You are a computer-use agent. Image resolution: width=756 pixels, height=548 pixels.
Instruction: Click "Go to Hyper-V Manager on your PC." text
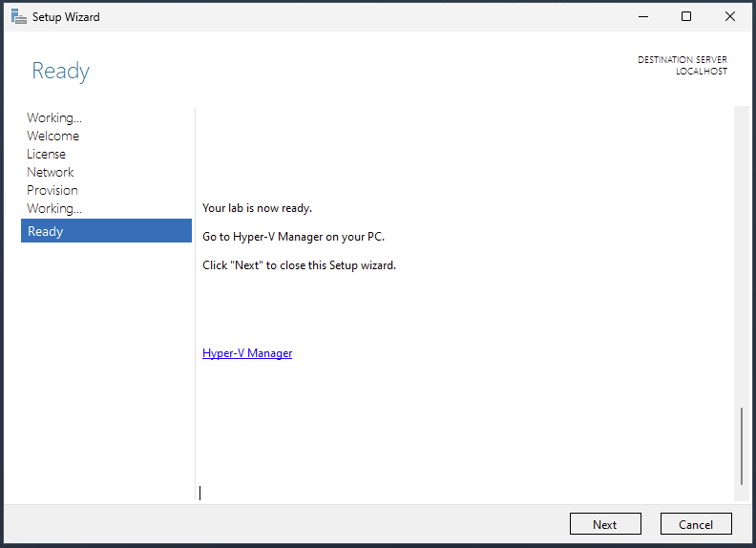[x=293, y=237]
